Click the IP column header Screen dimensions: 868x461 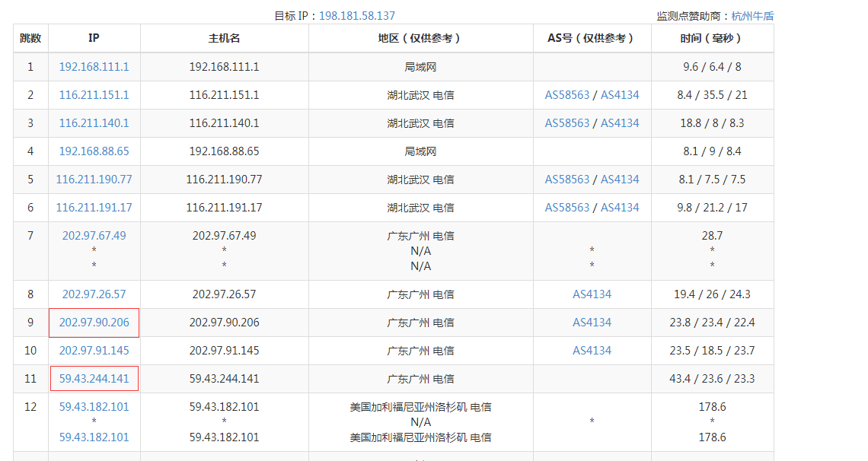(94, 38)
